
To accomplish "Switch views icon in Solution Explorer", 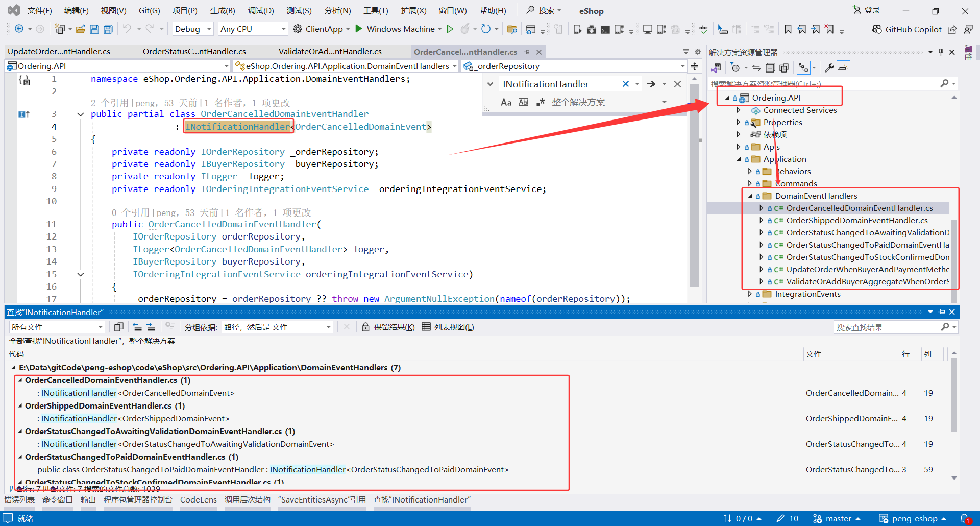I will (716, 68).
